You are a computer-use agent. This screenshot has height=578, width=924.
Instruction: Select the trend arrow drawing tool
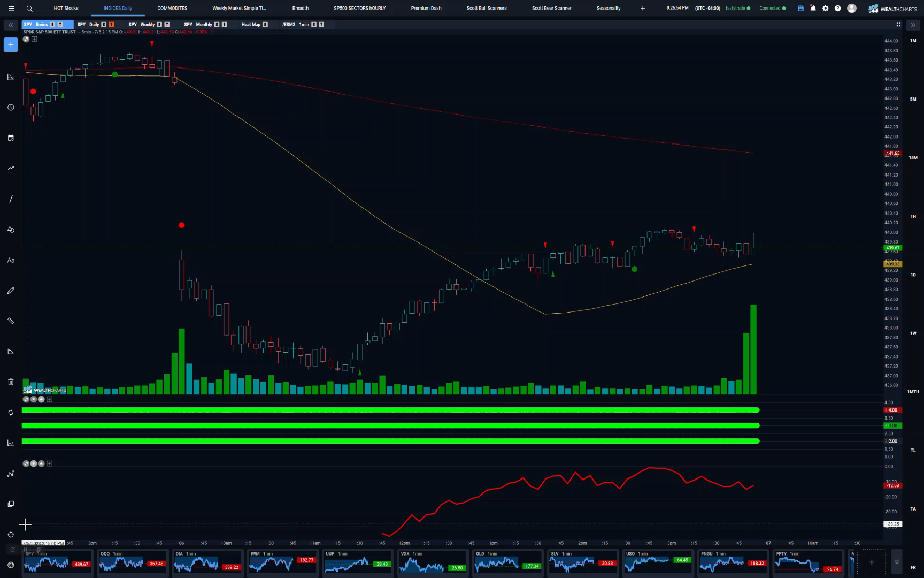point(11,168)
